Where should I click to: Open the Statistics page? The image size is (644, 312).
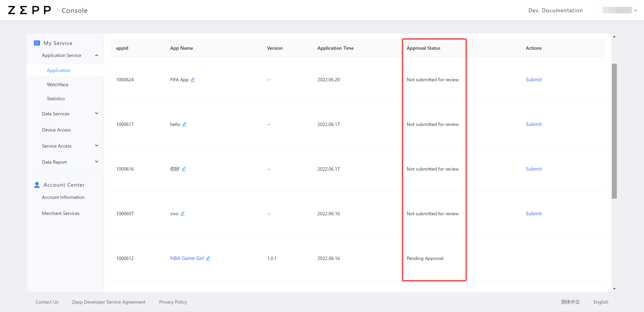click(56, 98)
